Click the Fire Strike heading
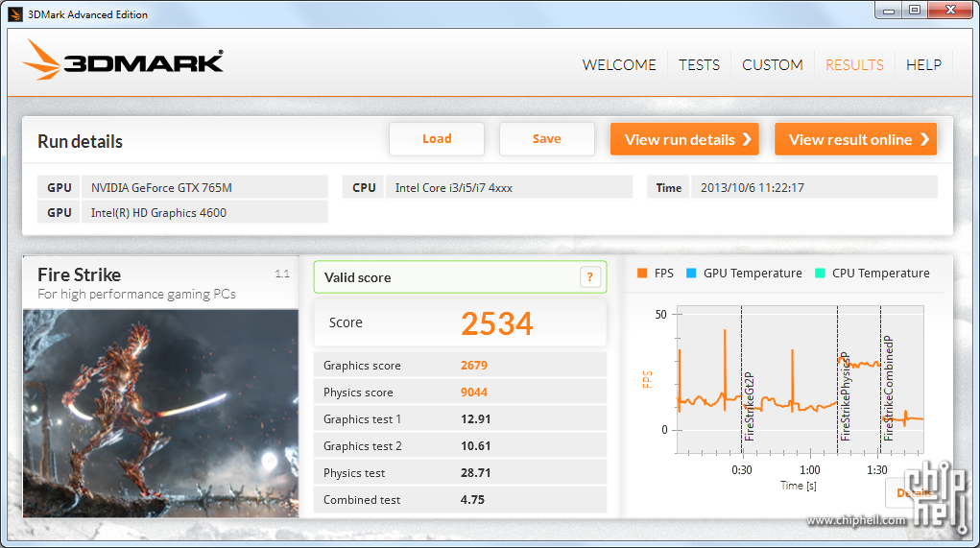This screenshot has height=548, width=980. (x=80, y=274)
